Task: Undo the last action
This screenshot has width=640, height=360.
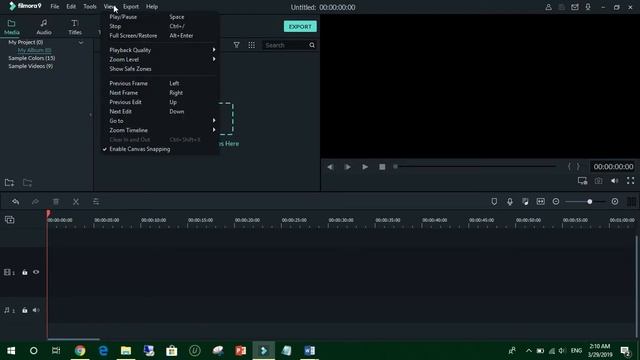Action: [16, 202]
